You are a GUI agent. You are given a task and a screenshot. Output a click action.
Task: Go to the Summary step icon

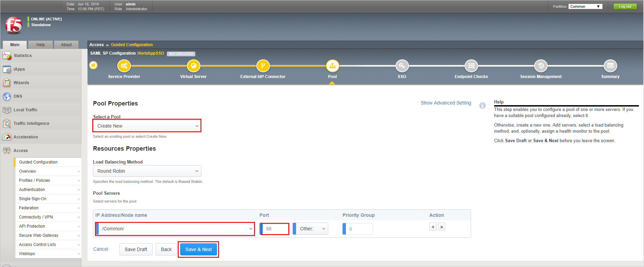coord(610,66)
